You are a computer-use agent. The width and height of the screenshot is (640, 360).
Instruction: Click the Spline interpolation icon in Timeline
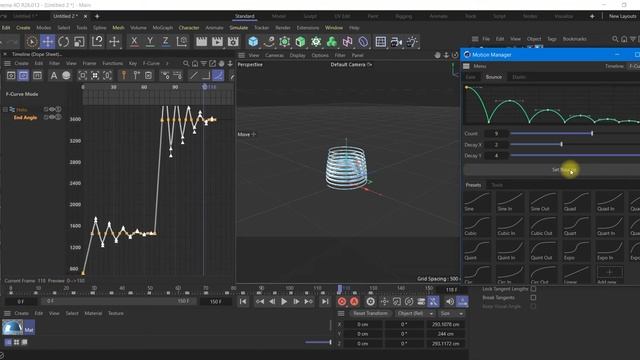click(218, 76)
